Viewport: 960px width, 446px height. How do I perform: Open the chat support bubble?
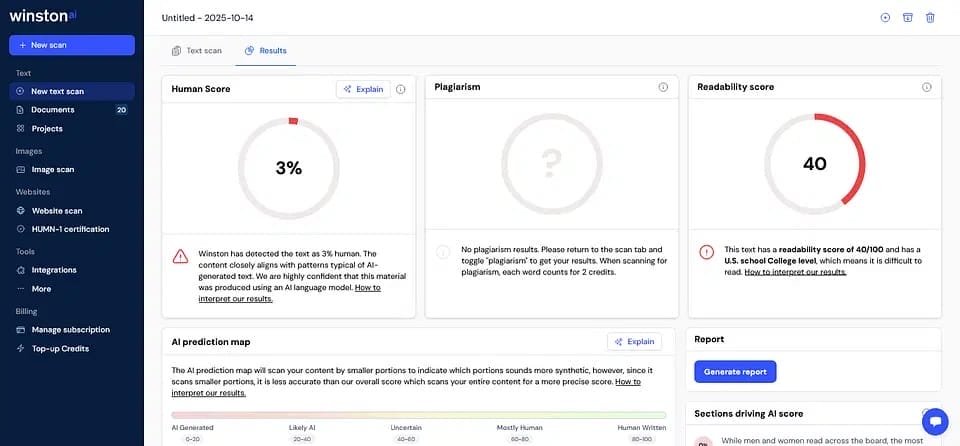point(934,421)
